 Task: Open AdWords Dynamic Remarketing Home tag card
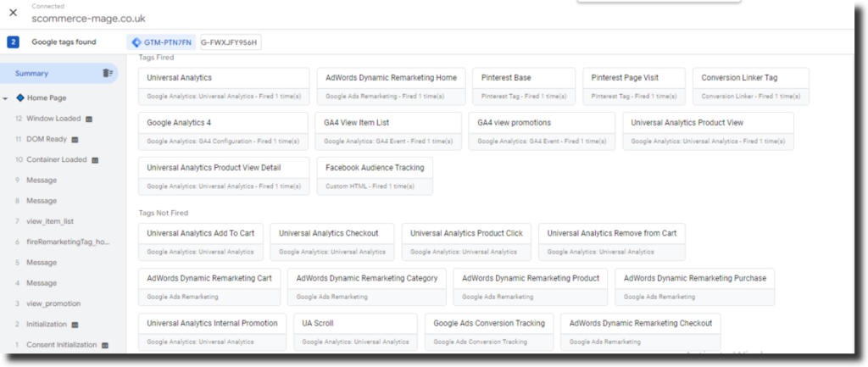coord(392,86)
